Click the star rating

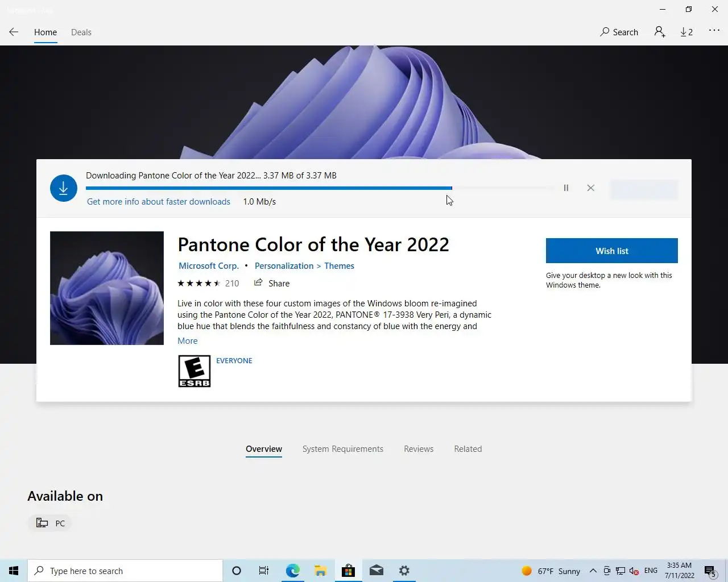199,283
